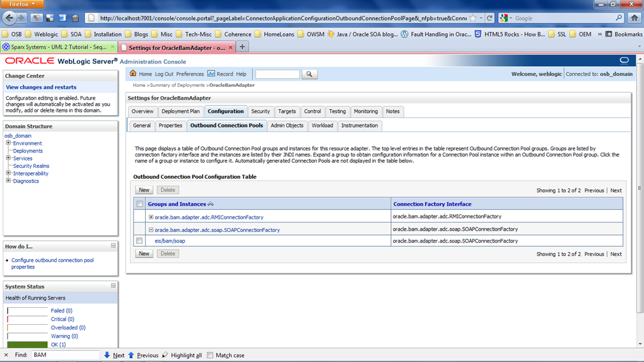Viewport: 644px width, 362px height.
Task: Collapse the SOAPConnectionFactory group
Action: (151, 230)
